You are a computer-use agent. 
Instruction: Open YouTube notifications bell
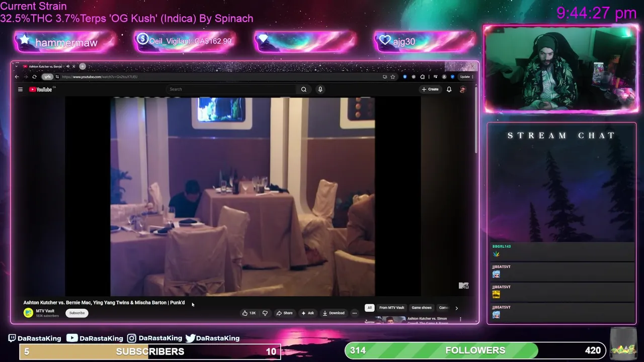449,89
